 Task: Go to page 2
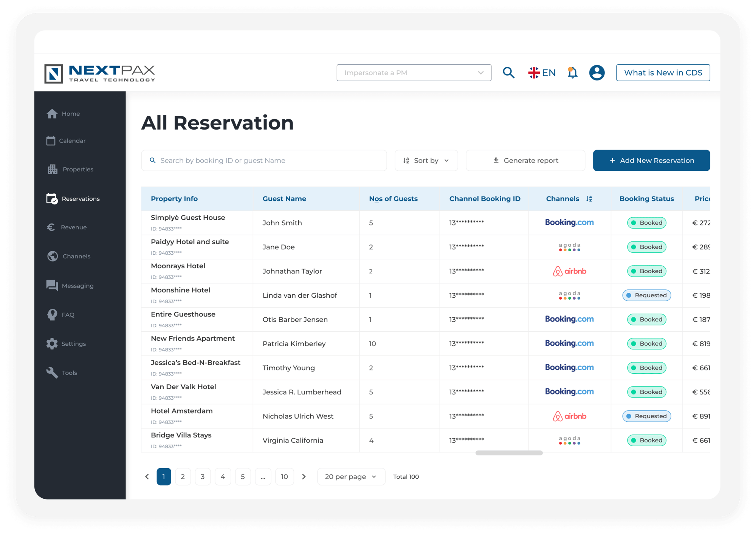183,477
